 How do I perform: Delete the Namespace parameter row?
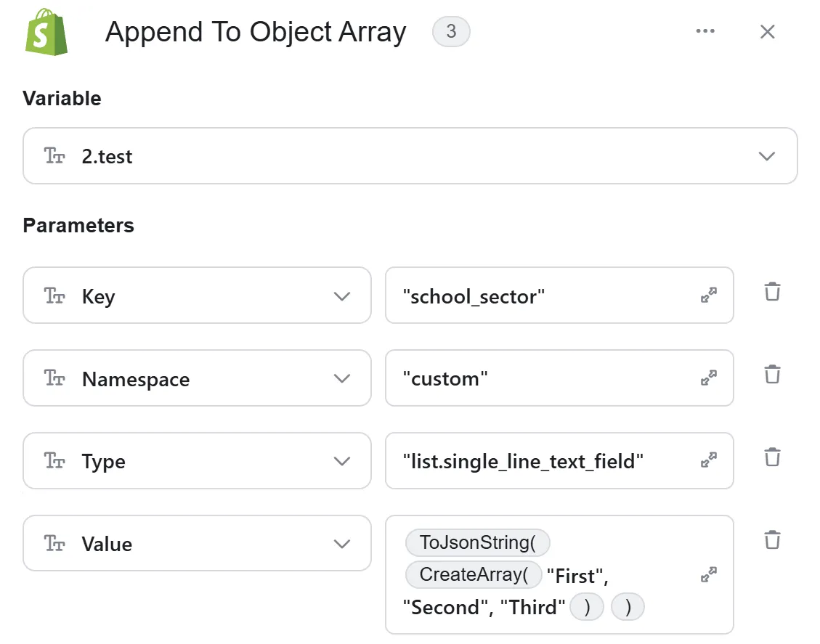coord(772,374)
